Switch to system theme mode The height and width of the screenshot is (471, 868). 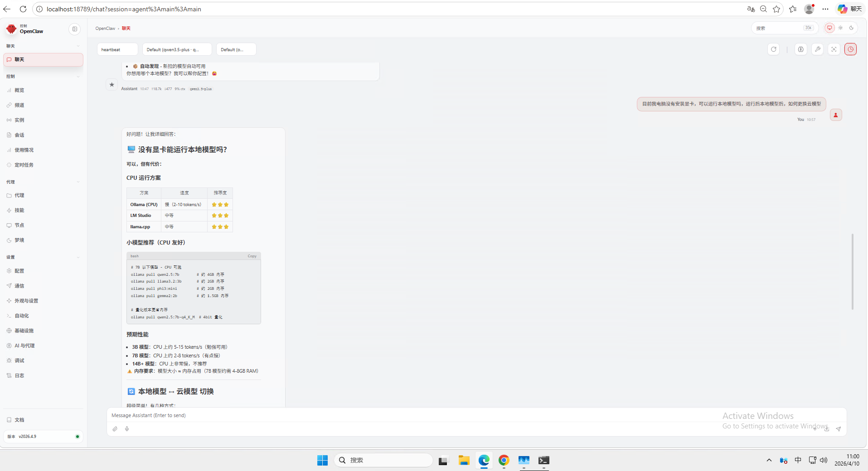tap(829, 28)
